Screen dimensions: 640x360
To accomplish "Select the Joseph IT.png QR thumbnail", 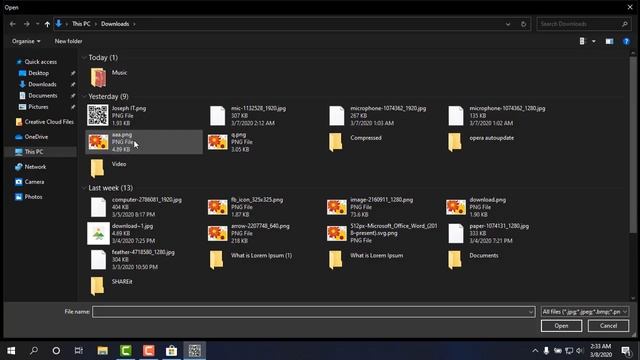I will [98, 115].
